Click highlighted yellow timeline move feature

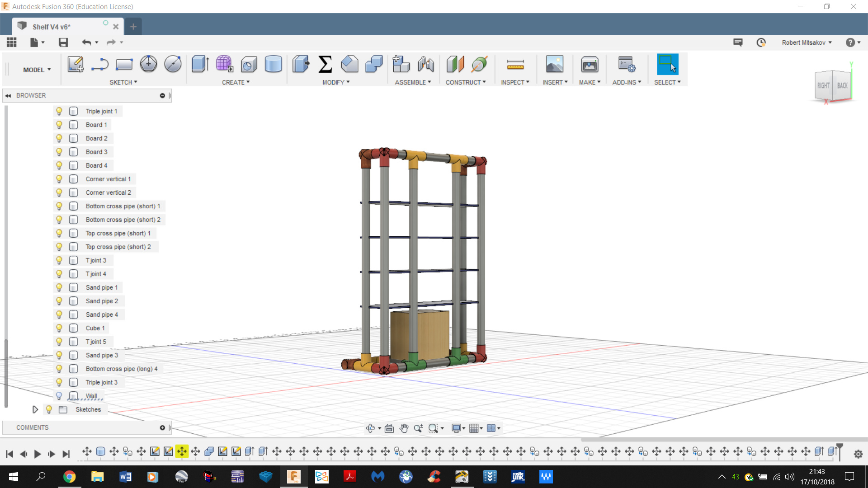point(182,451)
